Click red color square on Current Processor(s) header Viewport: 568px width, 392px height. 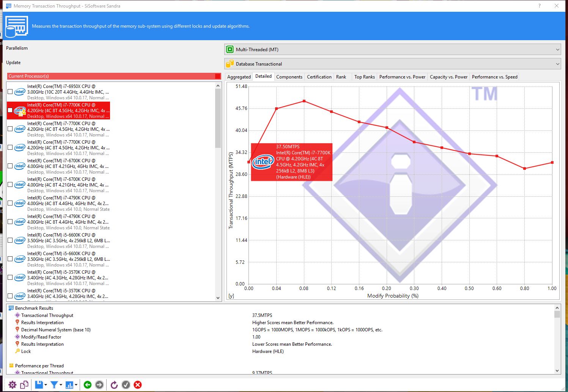click(x=218, y=76)
